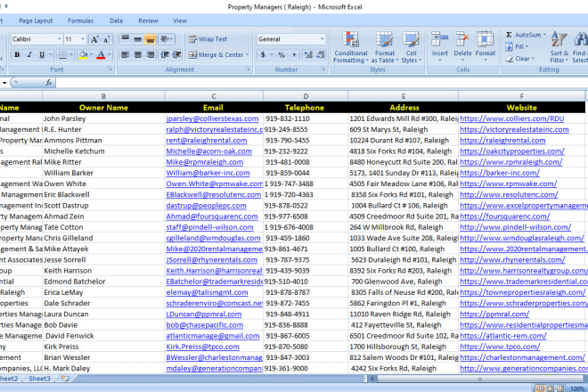Click Merge & Center button
588x392 pixels.
click(216, 55)
